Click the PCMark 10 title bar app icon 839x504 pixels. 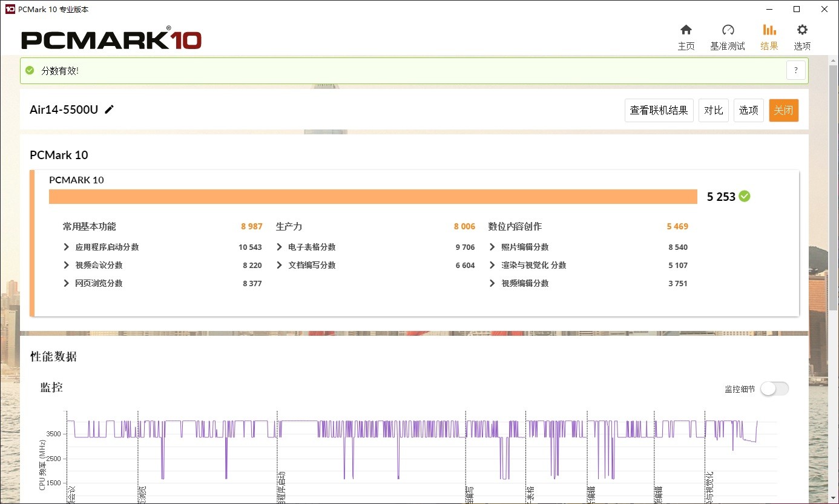pos(9,9)
